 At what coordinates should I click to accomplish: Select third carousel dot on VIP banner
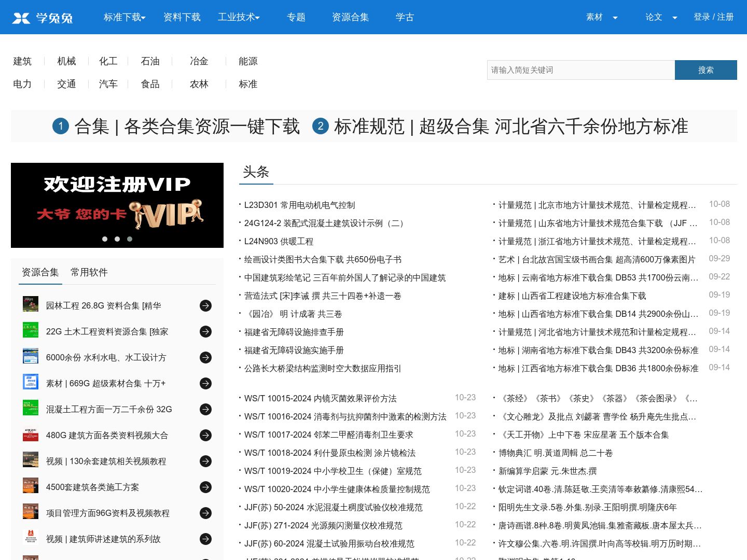point(130,239)
